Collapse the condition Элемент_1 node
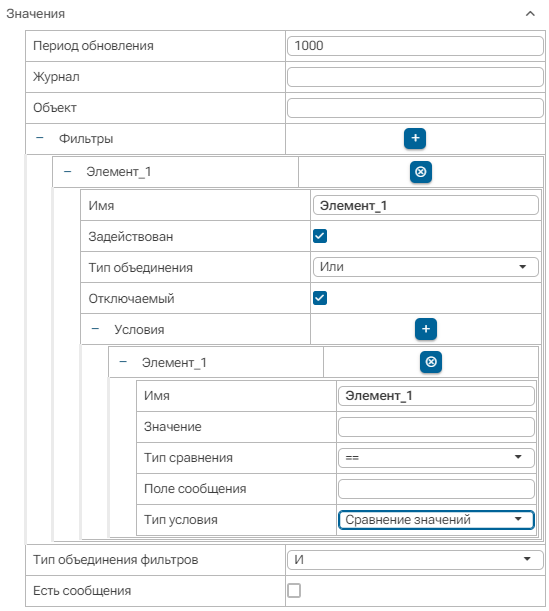The width and height of the screenshot is (549, 611). [x=123, y=362]
